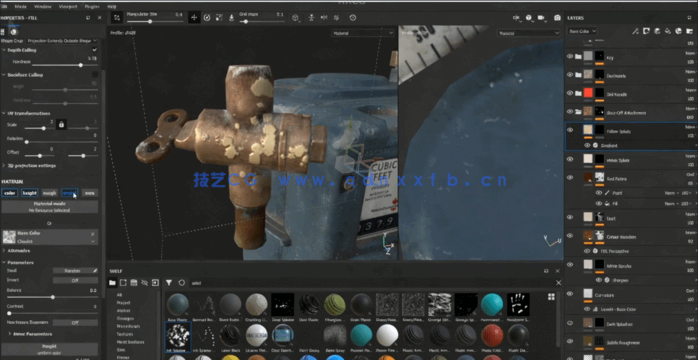Click the add effect wand icon in Layers
The image size is (698, 360).
pos(635,31)
